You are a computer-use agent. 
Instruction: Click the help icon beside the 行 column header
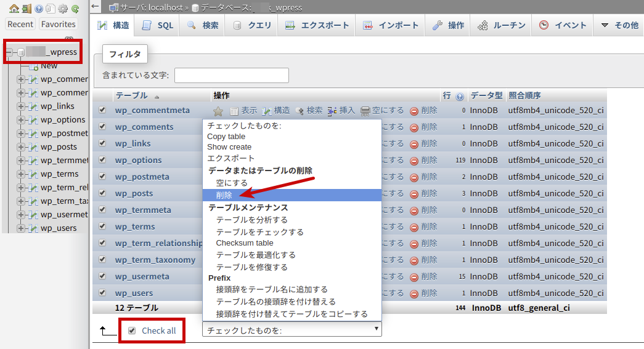[x=460, y=97]
